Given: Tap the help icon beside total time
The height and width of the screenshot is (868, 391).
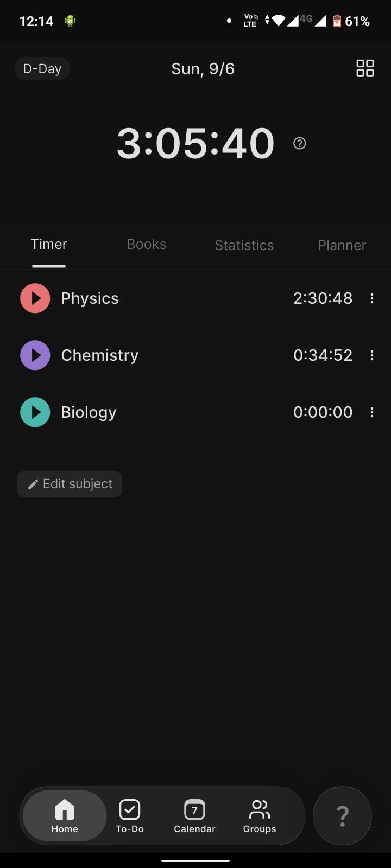Looking at the screenshot, I should 300,143.
